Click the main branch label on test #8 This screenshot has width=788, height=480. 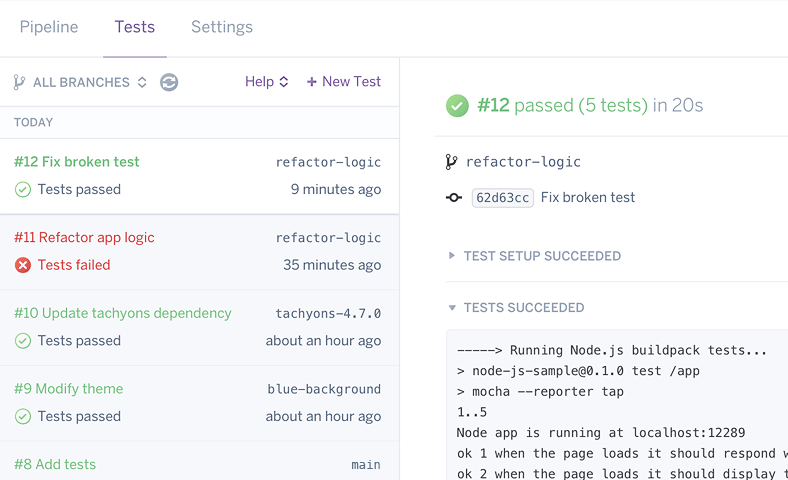(x=366, y=464)
